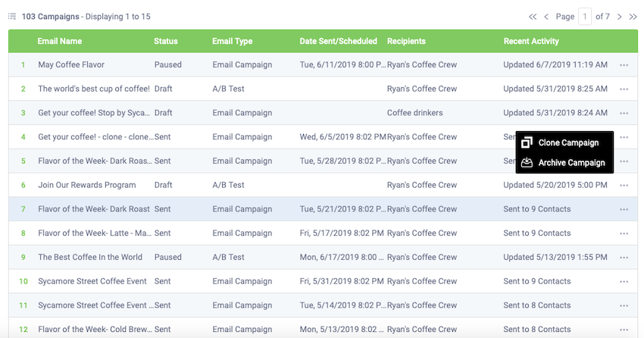The image size is (644, 338).
Task: Open The world's best cup of coffee! campaign
Action: [94, 89]
